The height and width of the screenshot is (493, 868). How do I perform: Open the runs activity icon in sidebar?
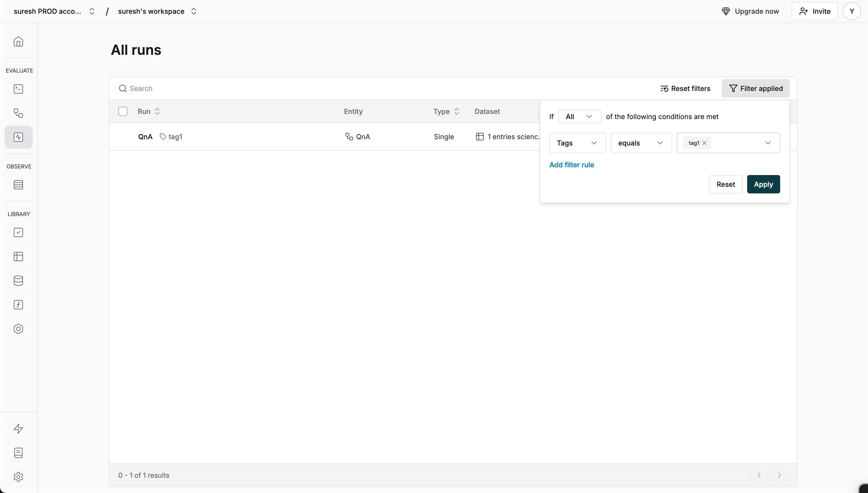coord(18,137)
